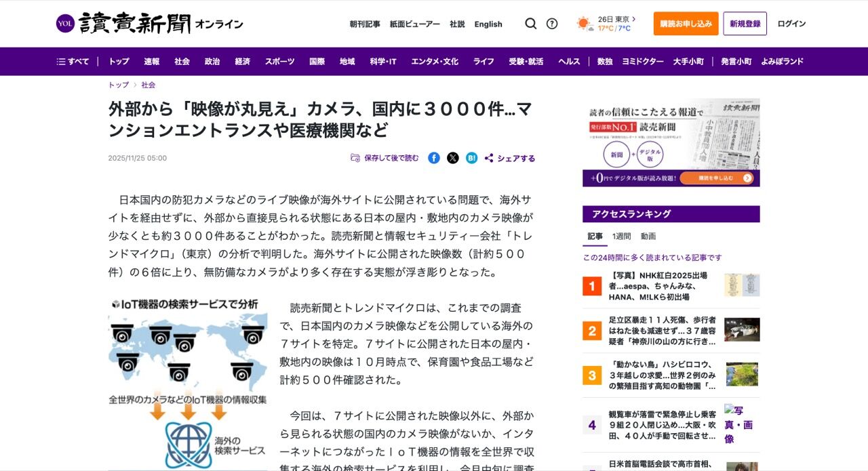Select the 記事 ranking tab
The image size is (868, 471).
tap(595, 237)
